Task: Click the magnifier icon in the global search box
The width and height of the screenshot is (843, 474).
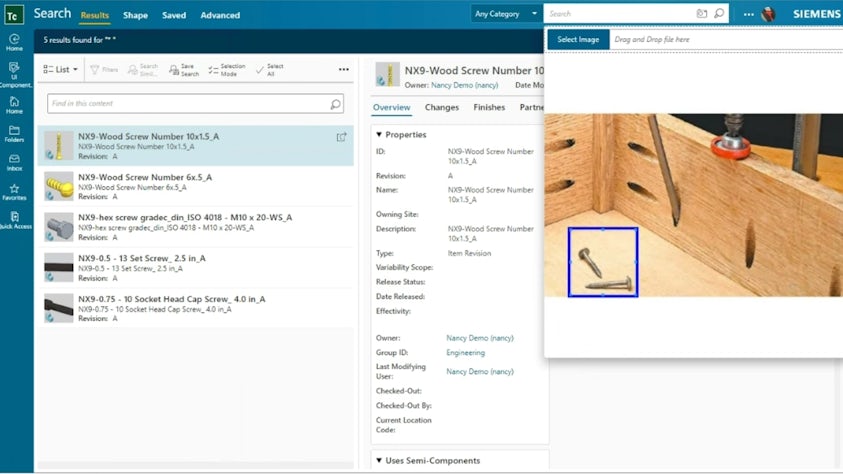Action: (x=719, y=14)
